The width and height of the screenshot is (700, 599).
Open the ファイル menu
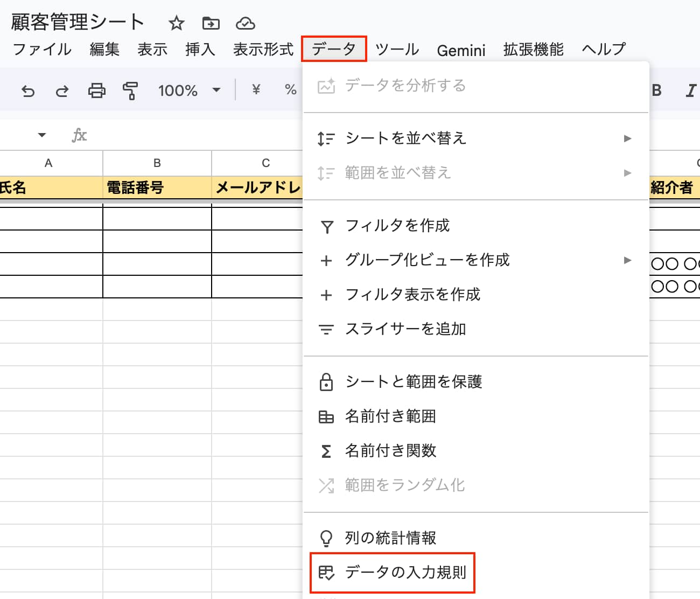click(x=42, y=50)
